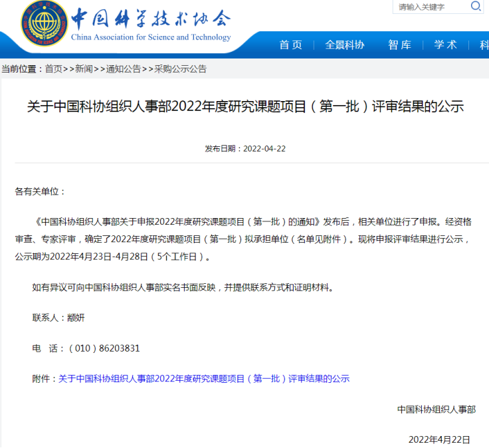The image size is (489, 448).
Task: Click the article headline about 评审结果的公示
Action: [244, 106]
